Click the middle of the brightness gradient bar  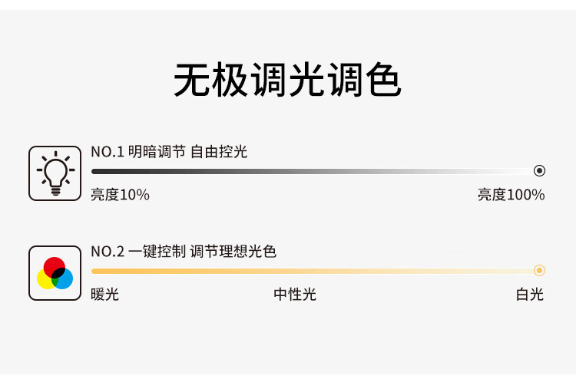(313, 171)
